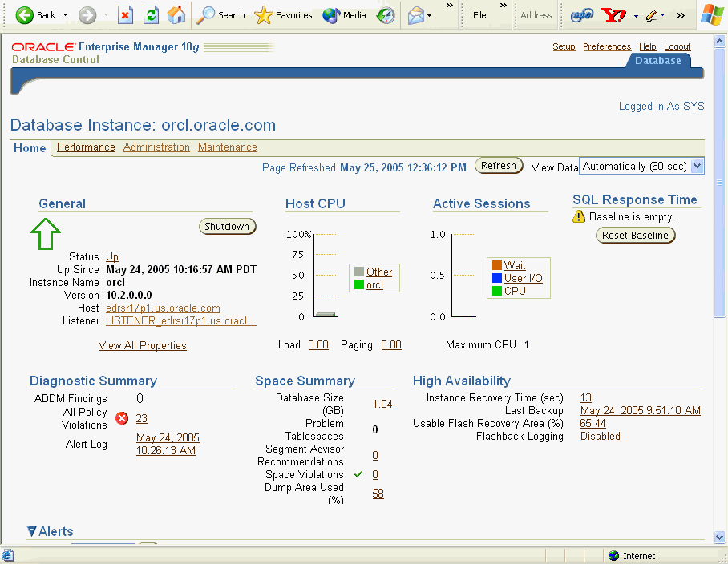Switch to the Performance tab
The width and height of the screenshot is (728, 564).
pos(86,147)
